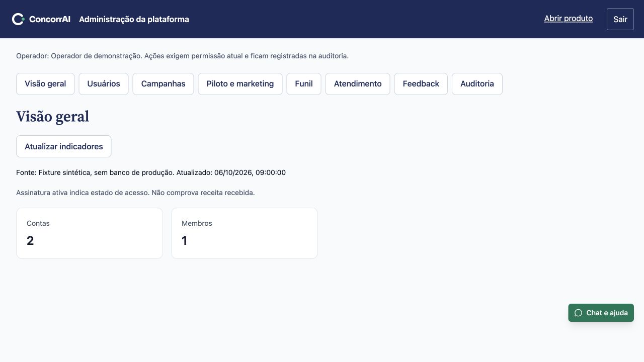
Task: Open the Auditoria tab
Action: click(477, 84)
